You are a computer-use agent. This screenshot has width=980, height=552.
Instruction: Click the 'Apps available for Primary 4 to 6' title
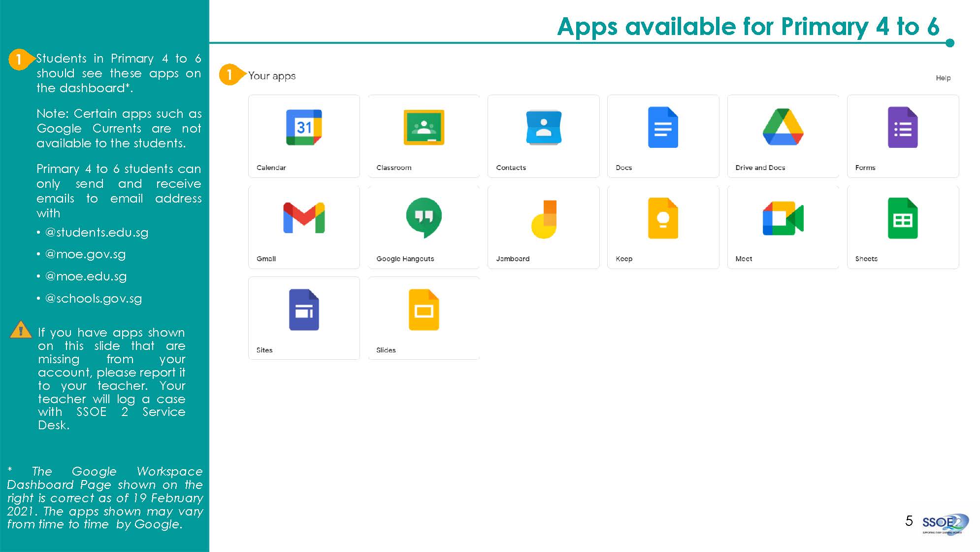tap(748, 26)
